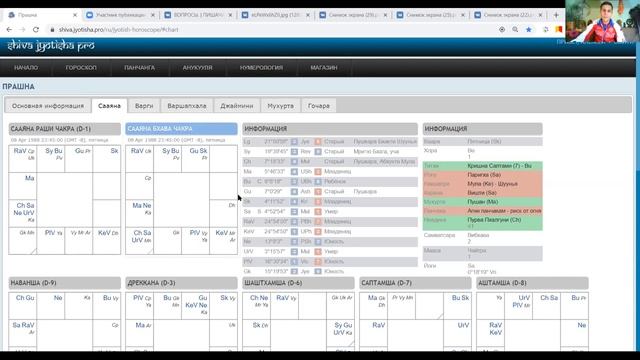This screenshot has height=360, width=640.
Task: Click the orange icon in RaV row
Action: [318, 221]
